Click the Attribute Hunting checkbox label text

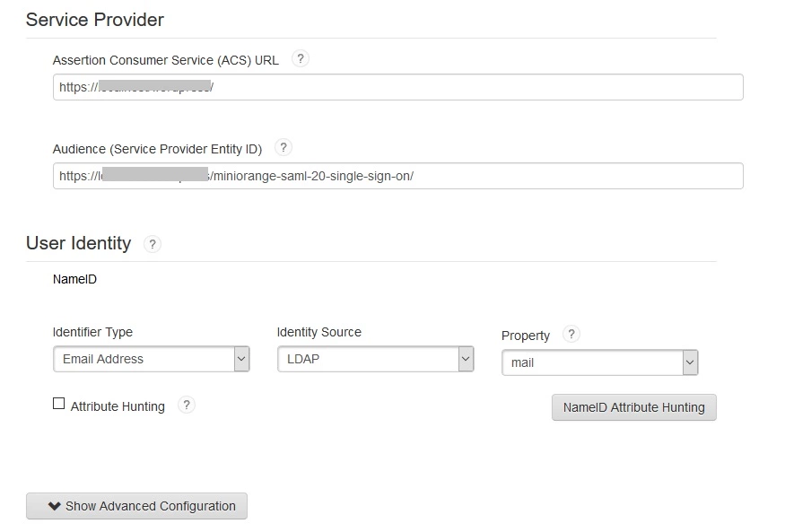pyautogui.click(x=118, y=406)
